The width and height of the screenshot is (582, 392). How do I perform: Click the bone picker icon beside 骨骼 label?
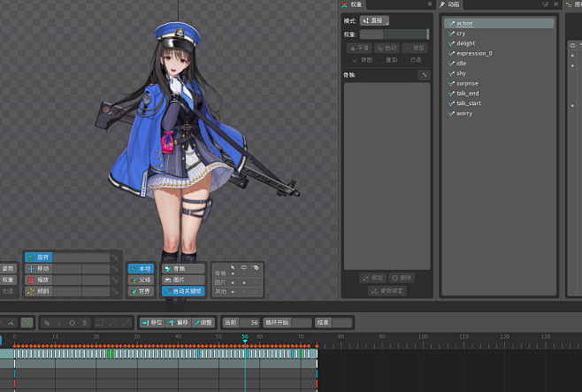click(x=424, y=76)
